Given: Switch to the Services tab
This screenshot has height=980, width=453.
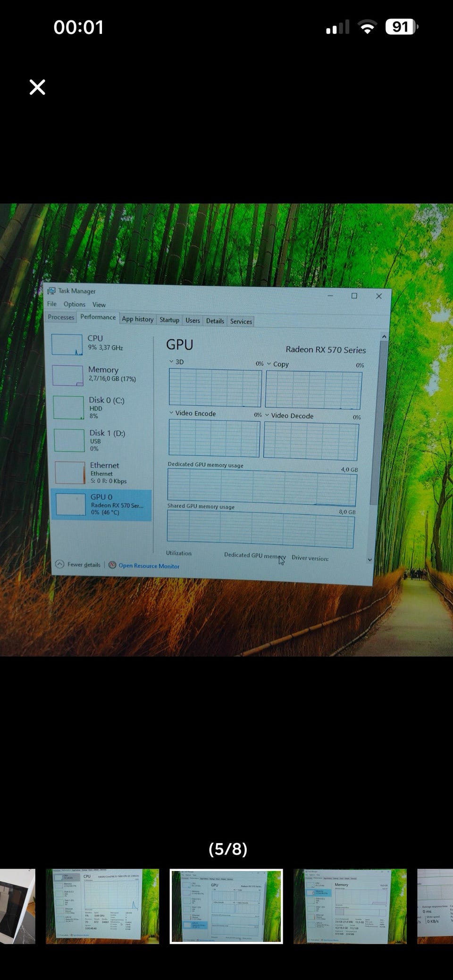Looking at the screenshot, I should pos(241,321).
